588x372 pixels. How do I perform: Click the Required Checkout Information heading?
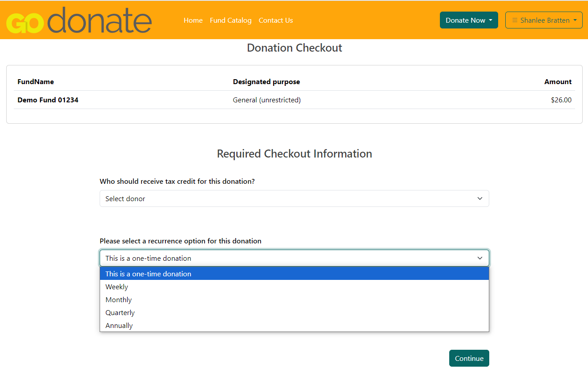(x=294, y=154)
